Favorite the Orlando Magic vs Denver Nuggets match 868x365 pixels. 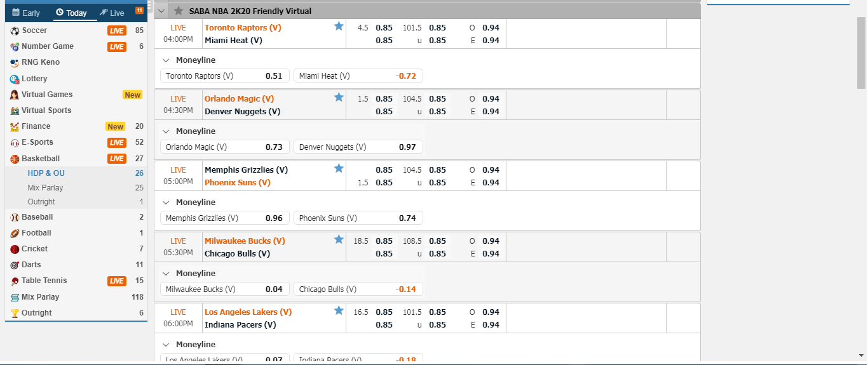coord(339,97)
